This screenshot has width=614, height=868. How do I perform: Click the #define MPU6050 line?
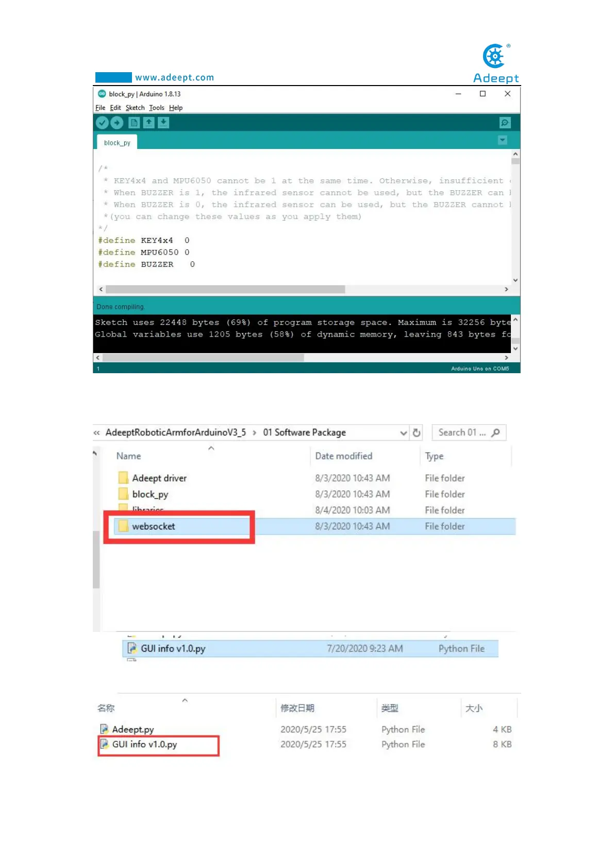click(144, 252)
